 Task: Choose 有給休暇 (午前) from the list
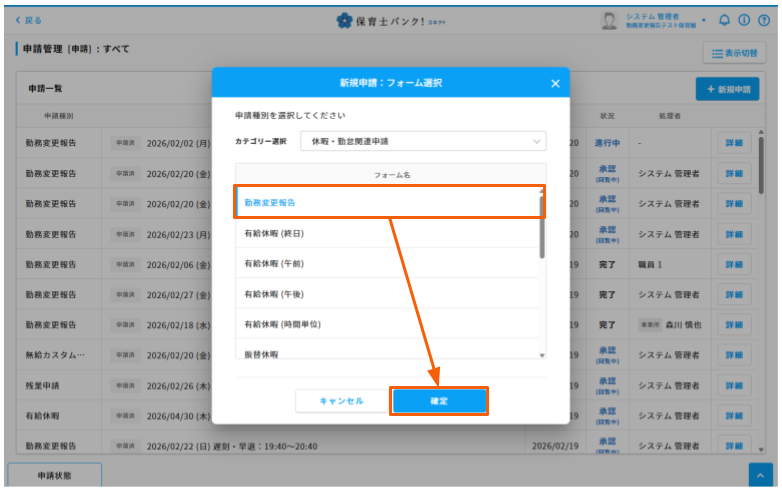[x=388, y=264]
